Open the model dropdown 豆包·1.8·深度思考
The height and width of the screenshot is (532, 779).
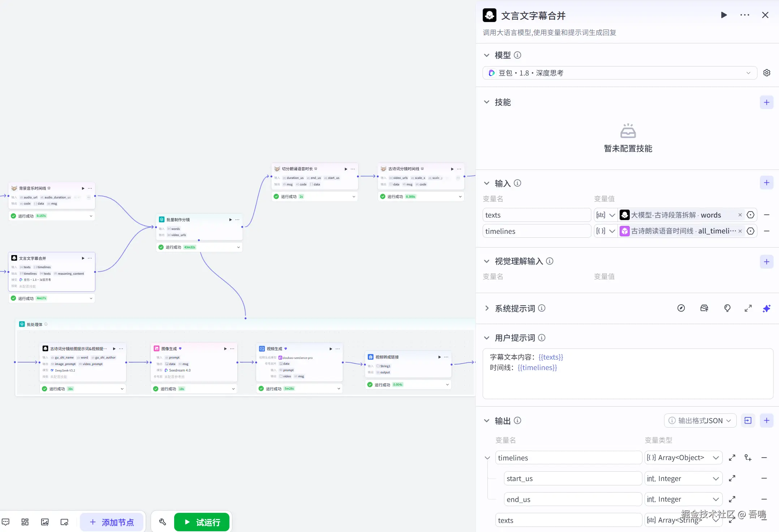tap(619, 73)
